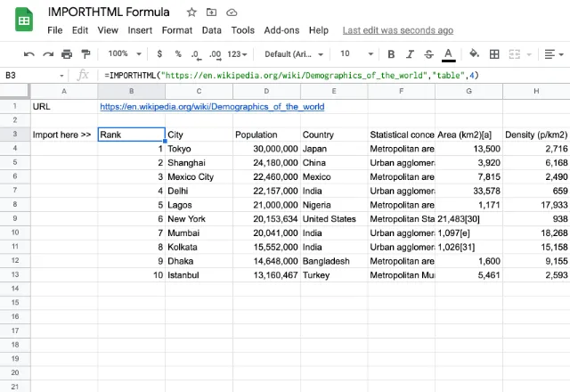Click the select-all corner box

pos(14,91)
